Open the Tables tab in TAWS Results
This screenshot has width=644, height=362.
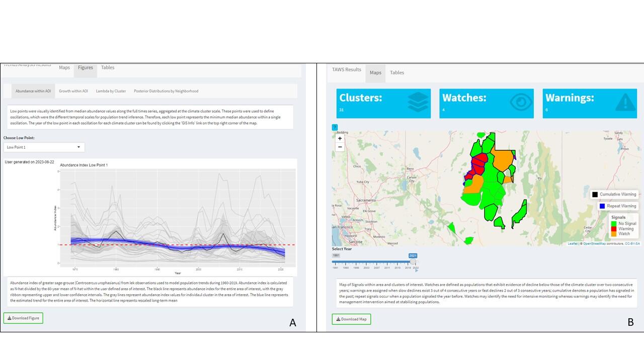point(397,72)
